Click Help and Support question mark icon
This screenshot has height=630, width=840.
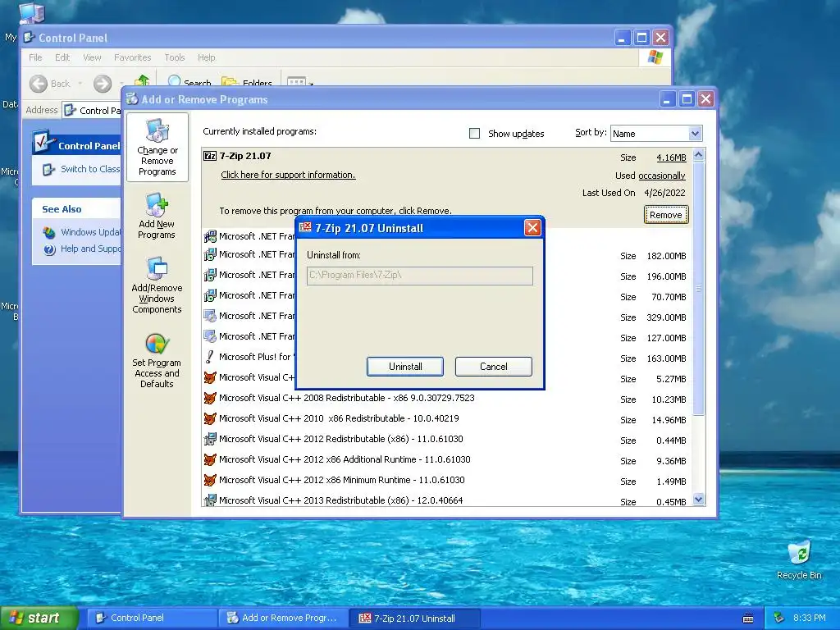click(49, 249)
